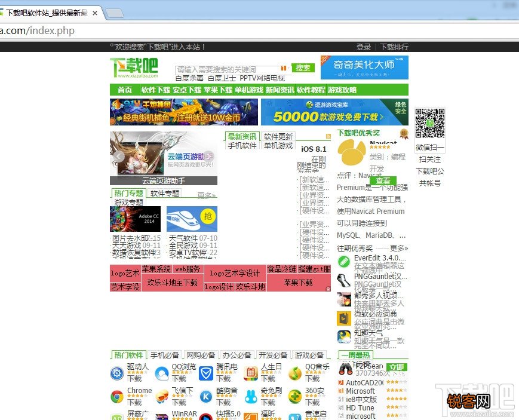The height and width of the screenshot is (420, 519).
Task: Switch to the 最新资讯 tab
Action: point(242,136)
